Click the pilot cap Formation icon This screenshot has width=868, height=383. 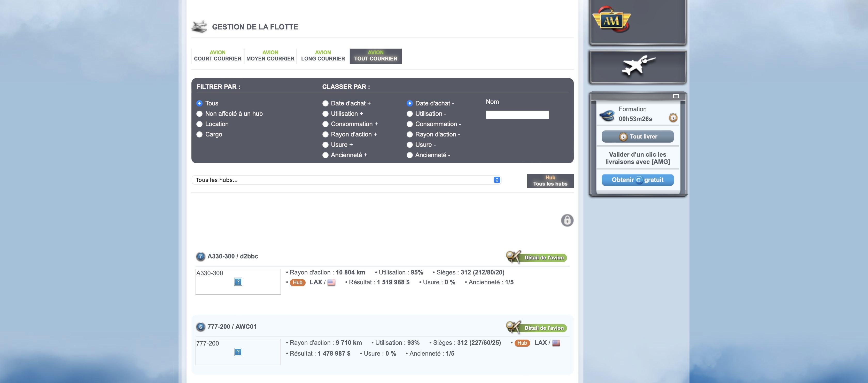[607, 115]
